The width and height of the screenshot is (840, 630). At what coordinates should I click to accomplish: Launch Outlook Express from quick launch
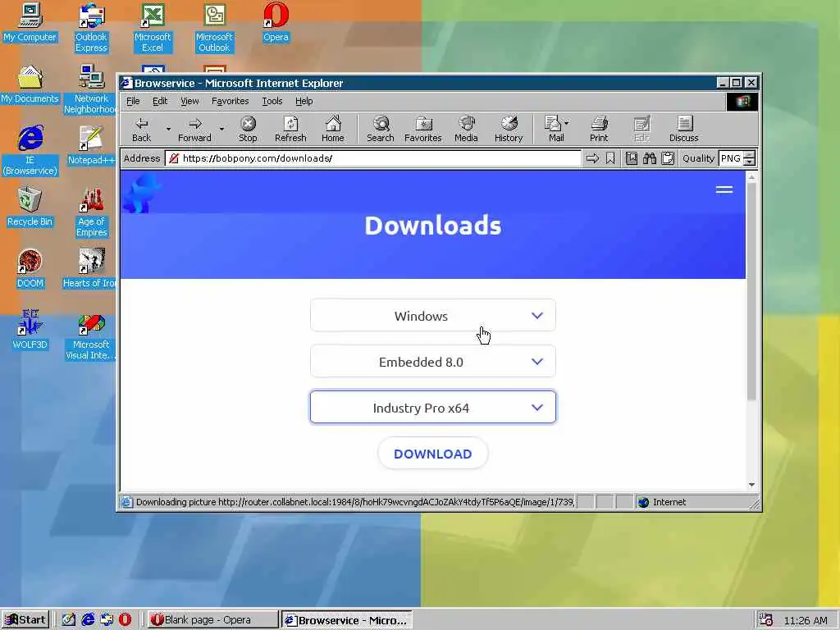pos(107,620)
